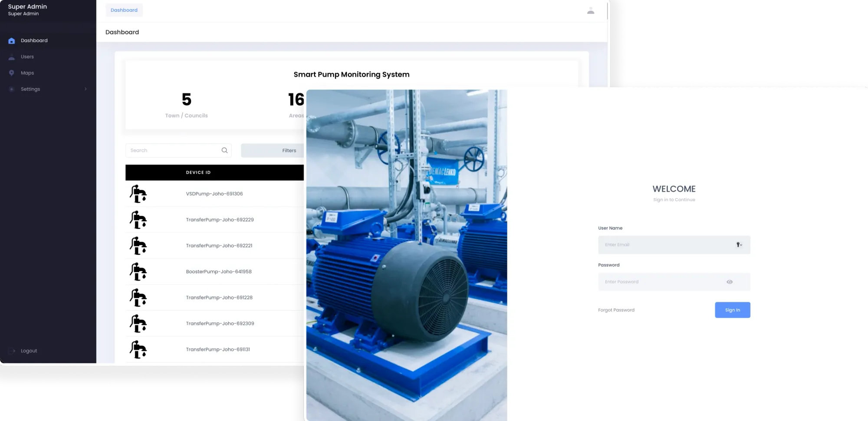Toggle password visibility eye icon

(x=730, y=282)
